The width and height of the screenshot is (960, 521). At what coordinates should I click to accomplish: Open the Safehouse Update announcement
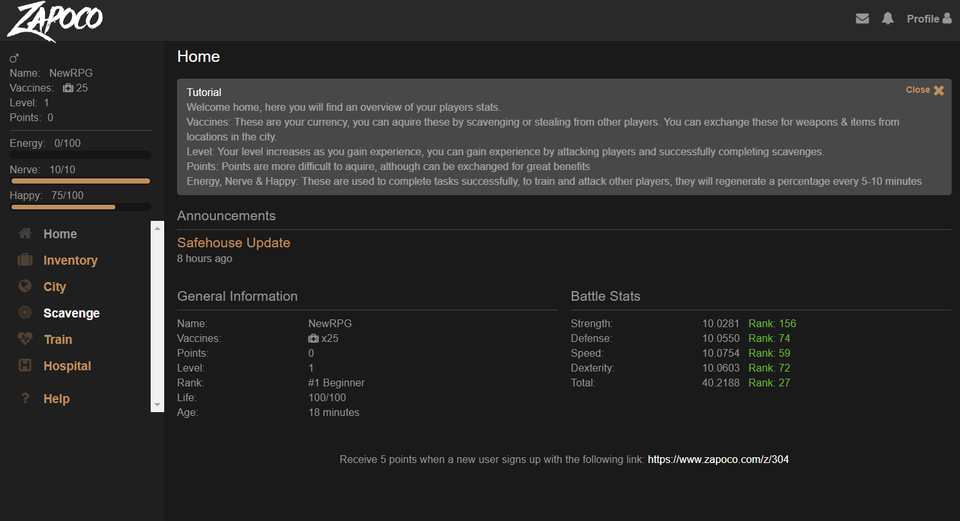(234, 242)
